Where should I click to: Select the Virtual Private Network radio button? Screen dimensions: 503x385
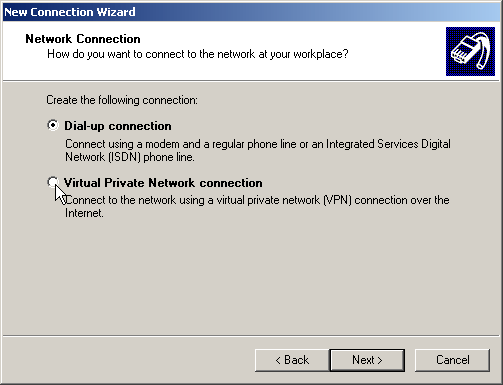53,182
